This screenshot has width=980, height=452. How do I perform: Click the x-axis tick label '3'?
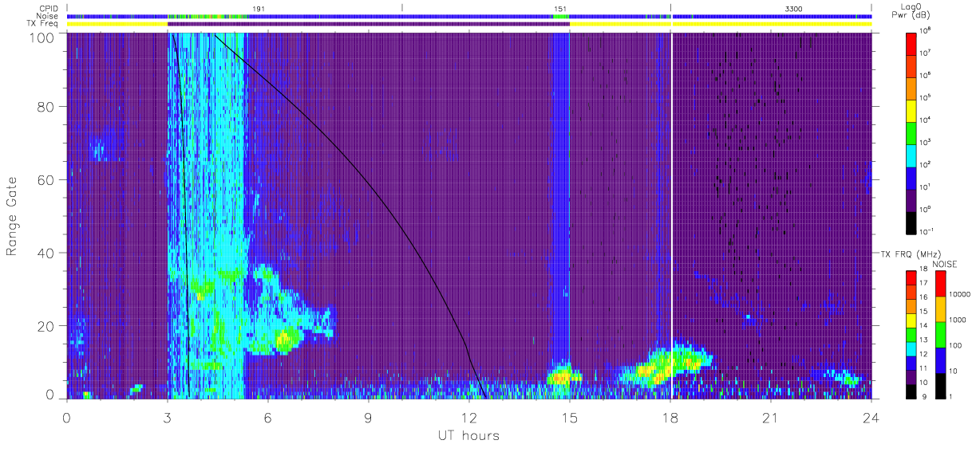click(167, 417)
